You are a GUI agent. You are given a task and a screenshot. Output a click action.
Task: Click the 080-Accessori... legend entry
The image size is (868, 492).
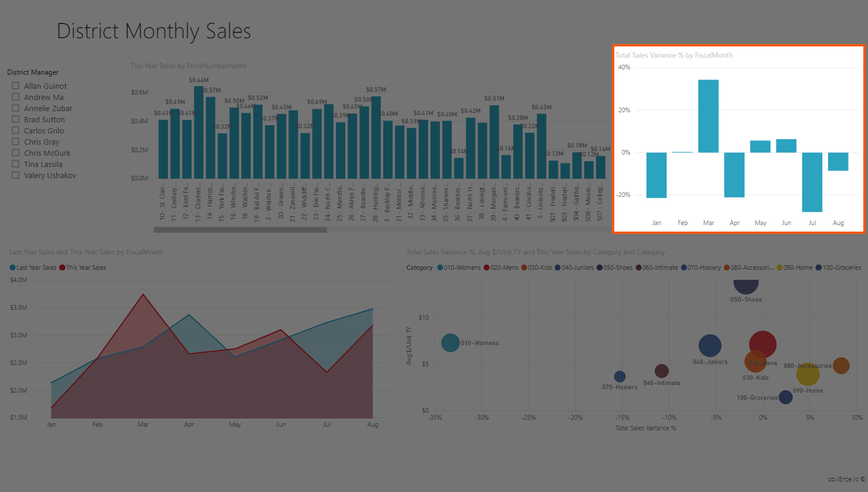tap(749, 268)
